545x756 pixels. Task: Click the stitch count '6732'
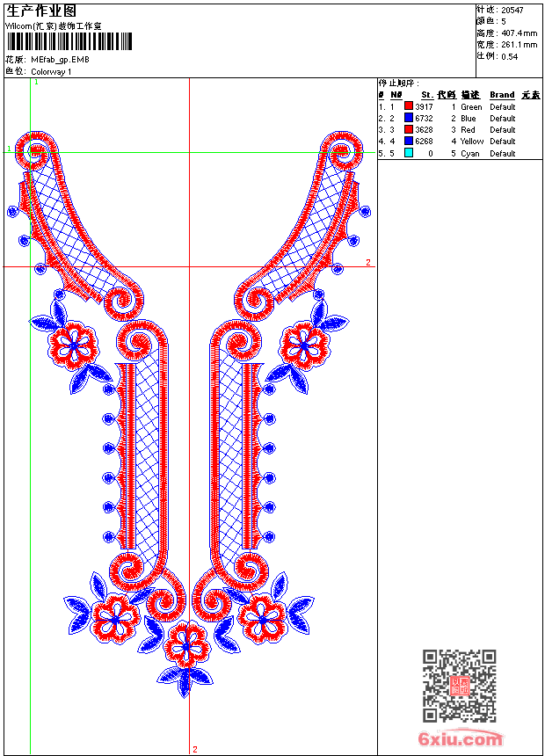click(x=424, y=119)
